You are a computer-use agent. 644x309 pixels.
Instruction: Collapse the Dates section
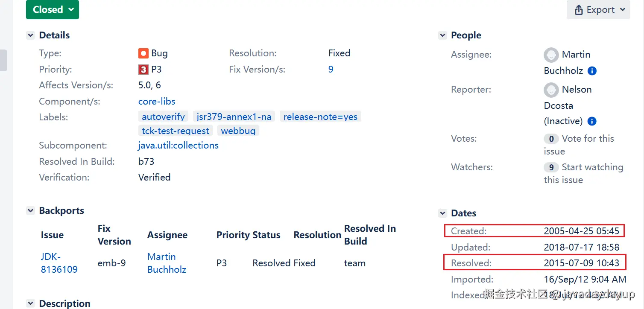[442, 213]
